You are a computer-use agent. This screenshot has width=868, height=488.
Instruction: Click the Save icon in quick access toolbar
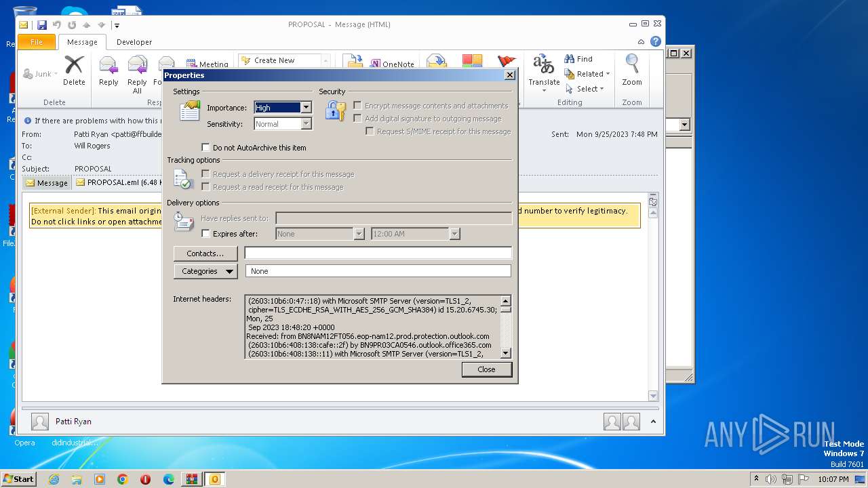pos(42,25)
